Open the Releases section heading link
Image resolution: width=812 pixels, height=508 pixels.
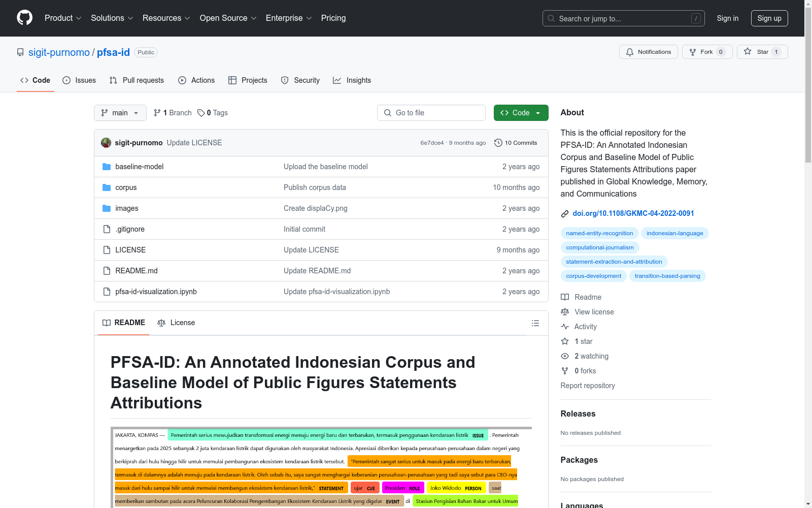point(578,414)
